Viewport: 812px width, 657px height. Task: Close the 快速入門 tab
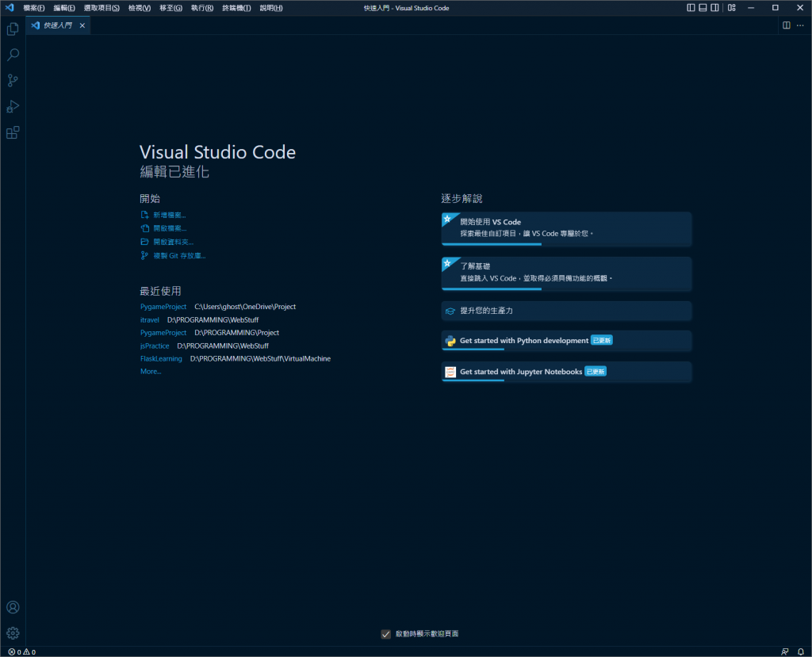coord(82,25)
